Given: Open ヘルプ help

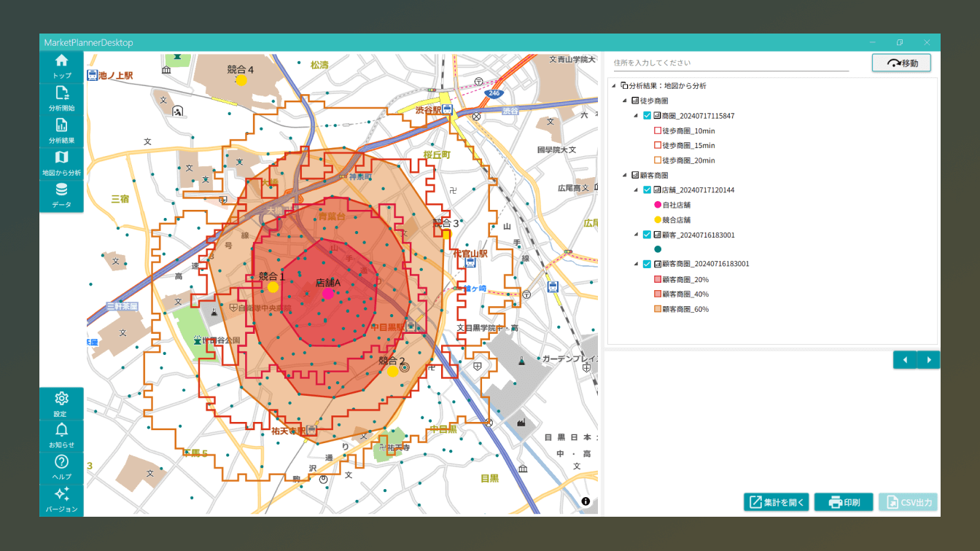Looking at the screenshot, I should pyautogui.click(x=61, y=468).
